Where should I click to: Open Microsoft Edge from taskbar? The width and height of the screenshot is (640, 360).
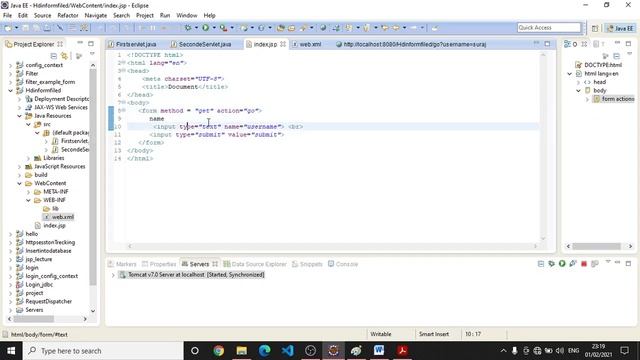point(264,351)
